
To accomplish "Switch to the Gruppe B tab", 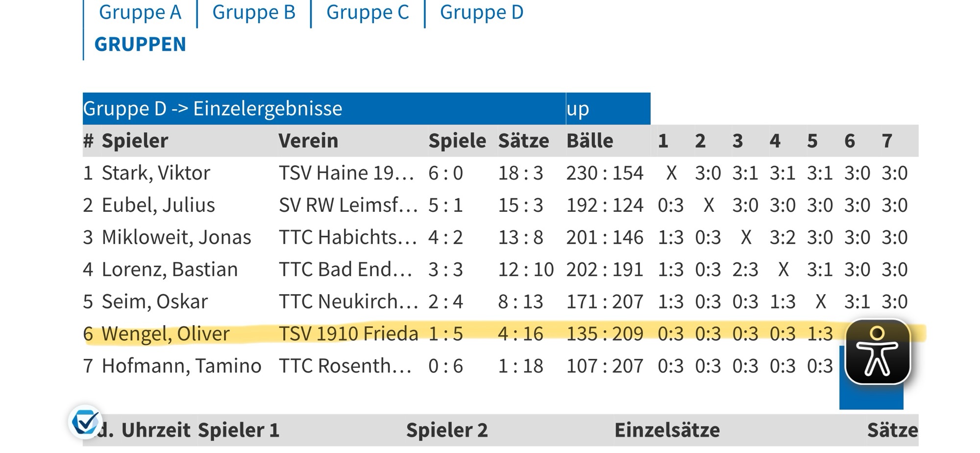I will tap(253, 12).
